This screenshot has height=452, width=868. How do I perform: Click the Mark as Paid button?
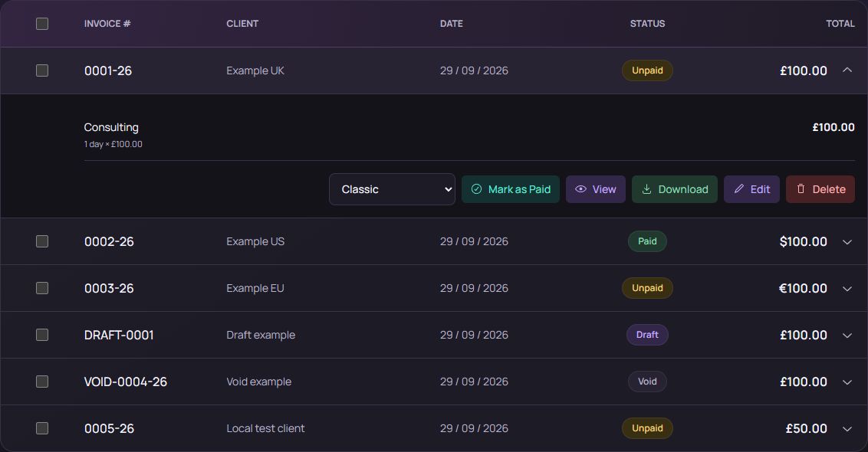click(511, 189)
